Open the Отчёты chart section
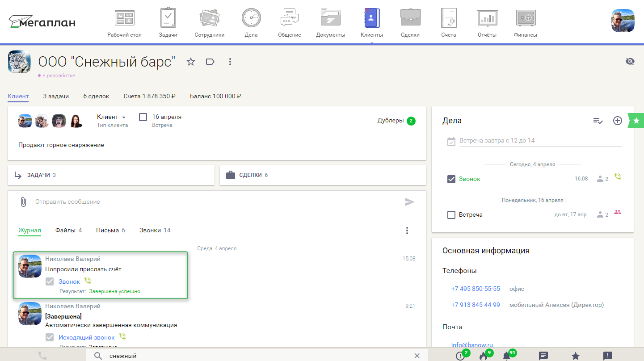This screenshot has height=361, width=644. pyautogui.click(x=487, y=23)
